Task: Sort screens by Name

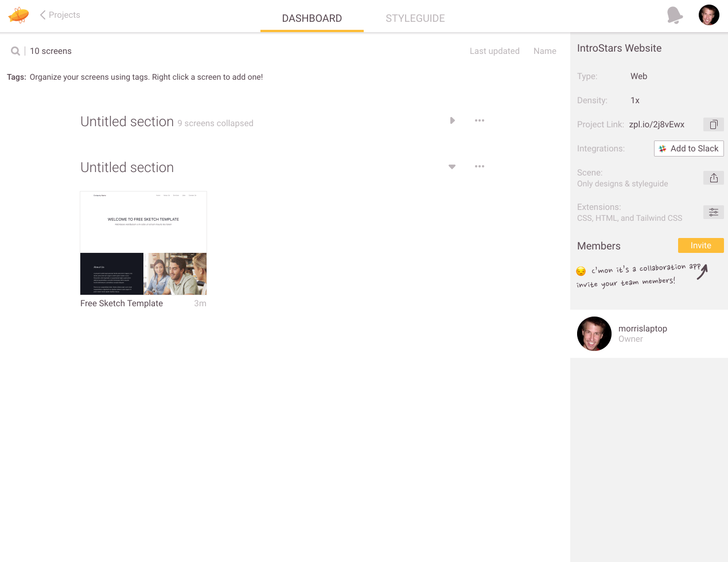Action: (545, 51)
